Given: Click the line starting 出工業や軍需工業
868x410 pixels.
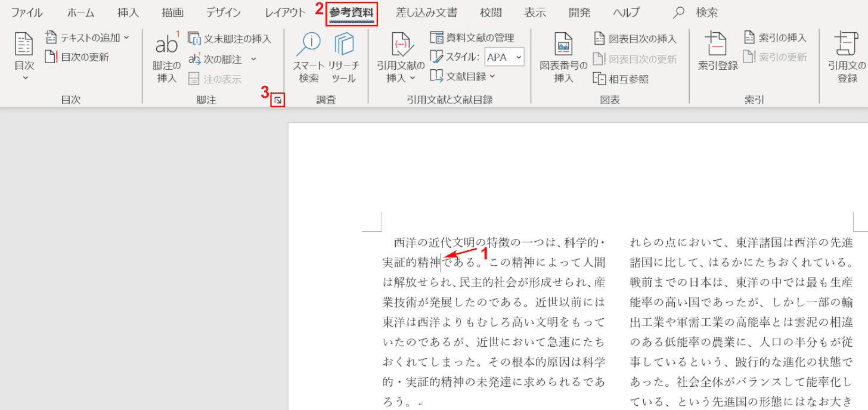Looking at the screenshot, I should pyautogui.click(x=741, y=322).
